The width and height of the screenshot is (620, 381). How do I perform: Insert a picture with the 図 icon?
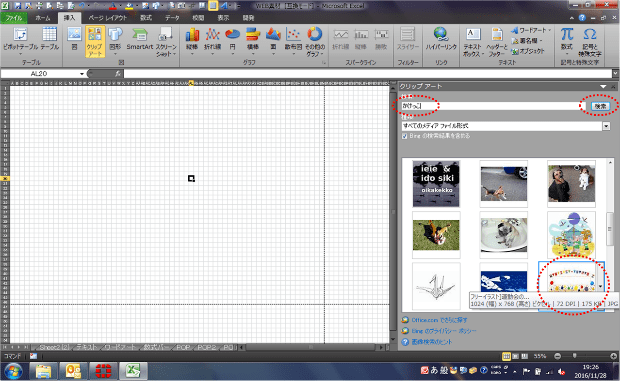click(x=74, y=39)
